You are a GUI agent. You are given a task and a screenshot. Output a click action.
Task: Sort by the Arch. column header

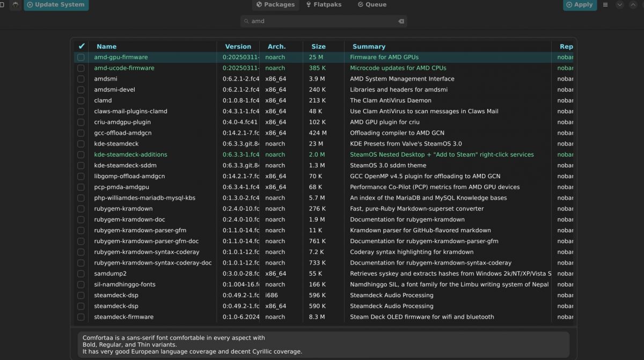coord(276,47)
